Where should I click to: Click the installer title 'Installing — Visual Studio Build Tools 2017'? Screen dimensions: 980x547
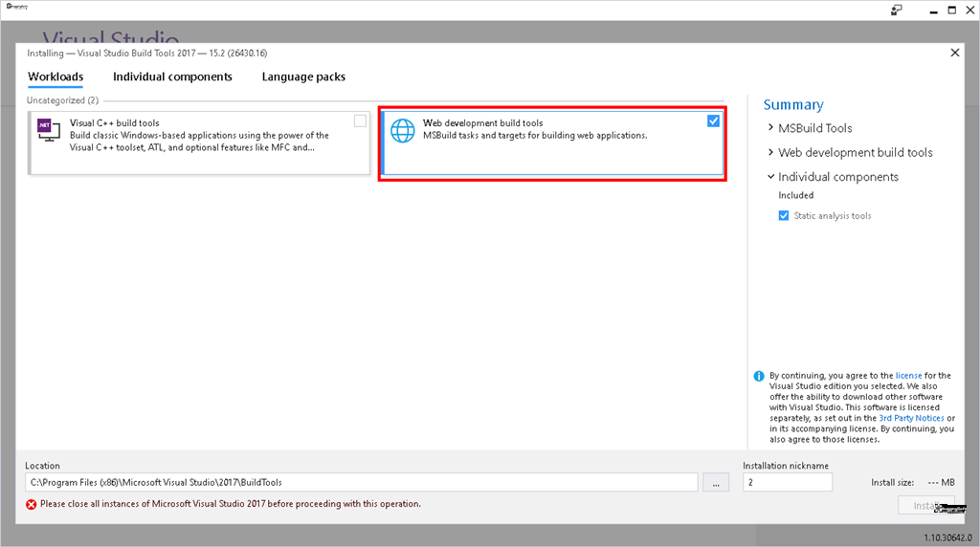[x=146, y=54]
